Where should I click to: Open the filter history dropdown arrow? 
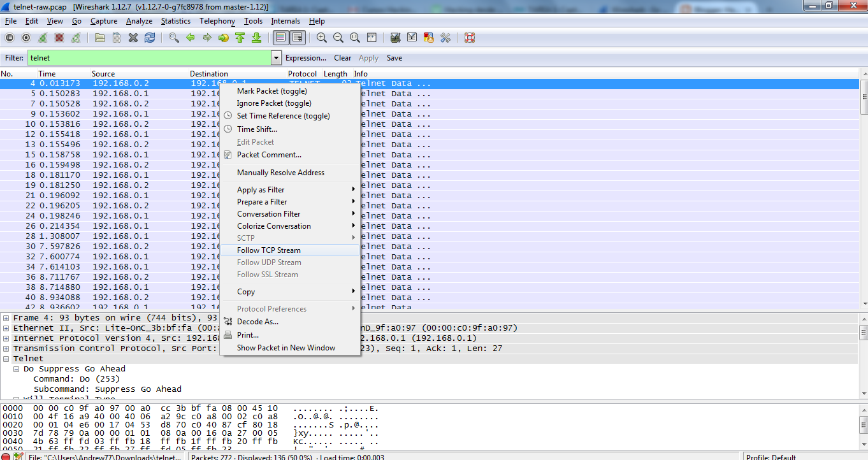coord(276,58)
